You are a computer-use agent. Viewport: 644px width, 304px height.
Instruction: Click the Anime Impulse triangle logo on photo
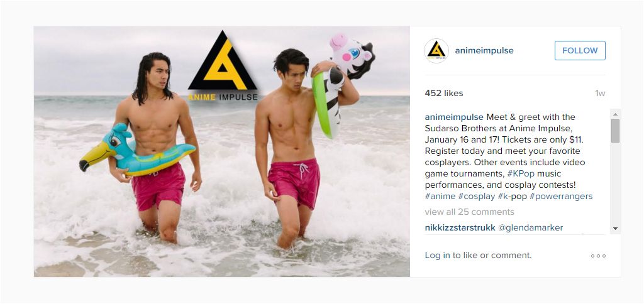coord(223,66)
